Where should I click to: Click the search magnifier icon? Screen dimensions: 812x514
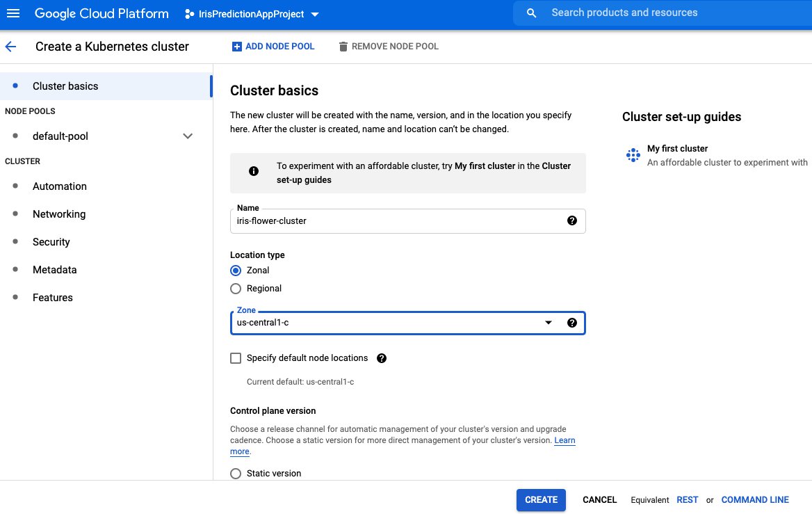click(532, 13)
